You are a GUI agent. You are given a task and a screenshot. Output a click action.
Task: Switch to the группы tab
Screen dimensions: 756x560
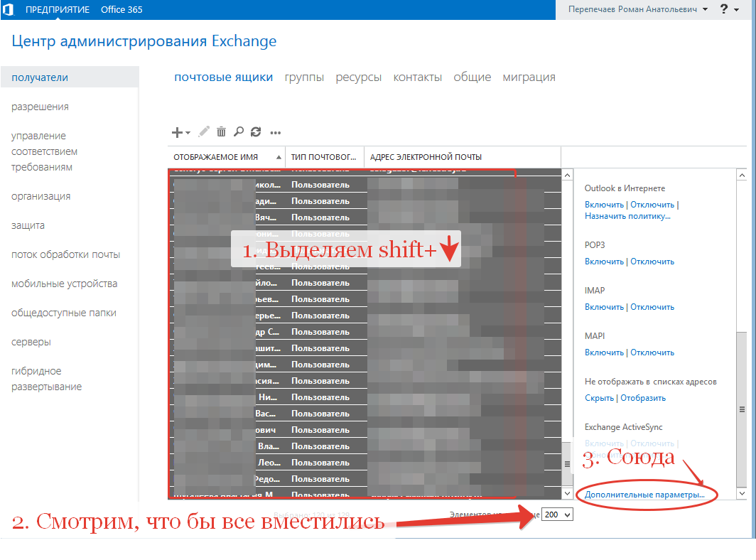coord(304,77)
